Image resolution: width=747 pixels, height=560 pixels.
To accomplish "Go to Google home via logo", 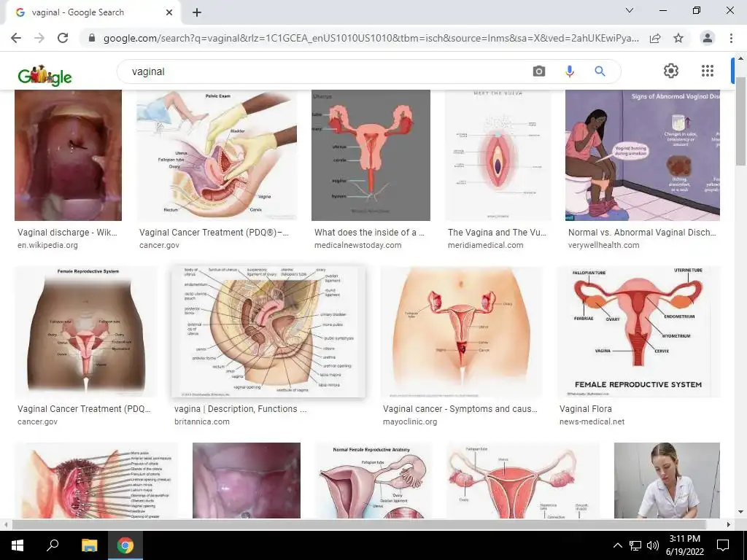I will point(44,75).
